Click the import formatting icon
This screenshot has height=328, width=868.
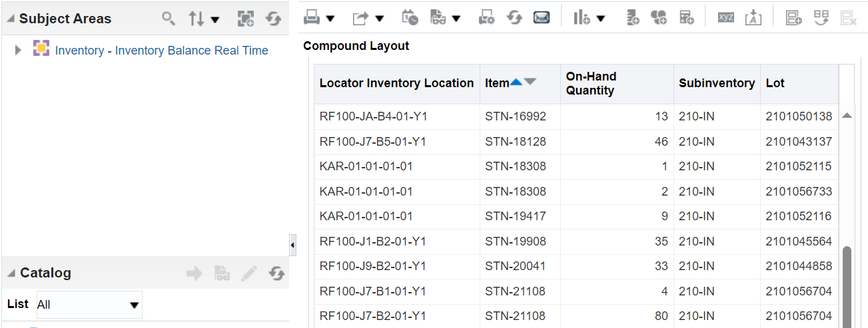753,18
